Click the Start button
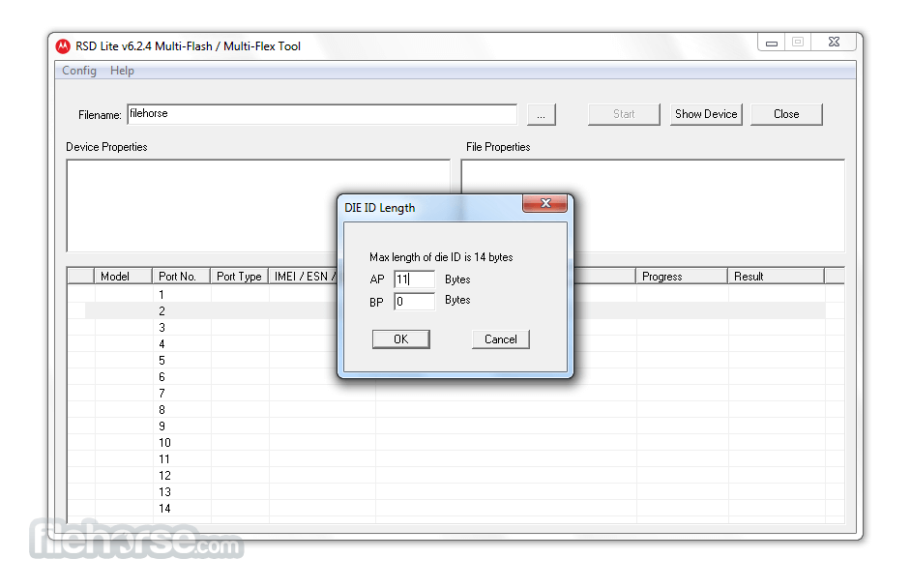911x588 pixels. click(624, 114)
